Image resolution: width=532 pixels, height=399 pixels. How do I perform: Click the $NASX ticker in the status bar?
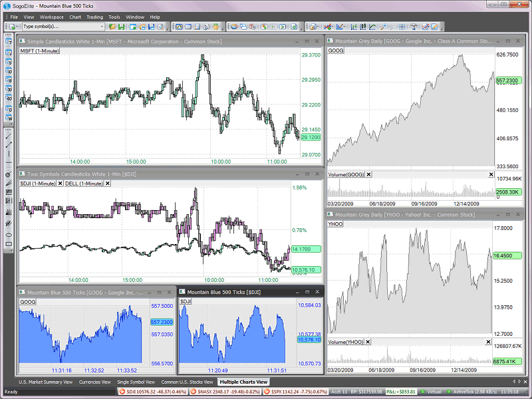(225, 392)
